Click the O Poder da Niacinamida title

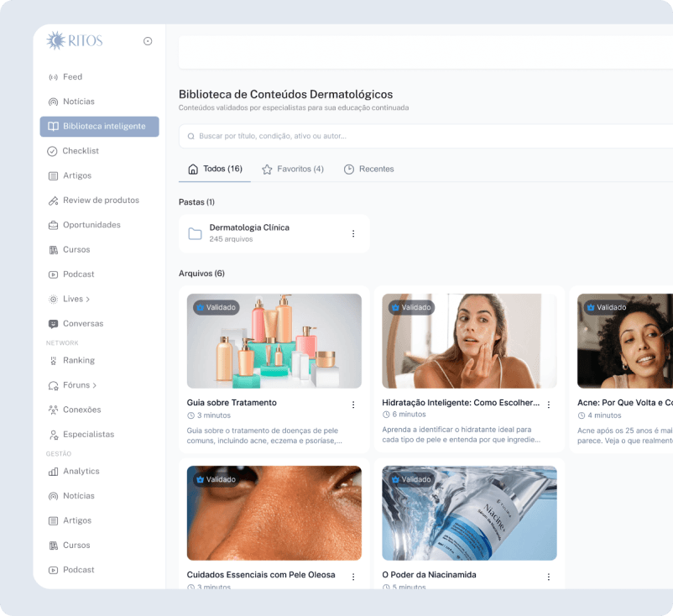tap(429, 575)
